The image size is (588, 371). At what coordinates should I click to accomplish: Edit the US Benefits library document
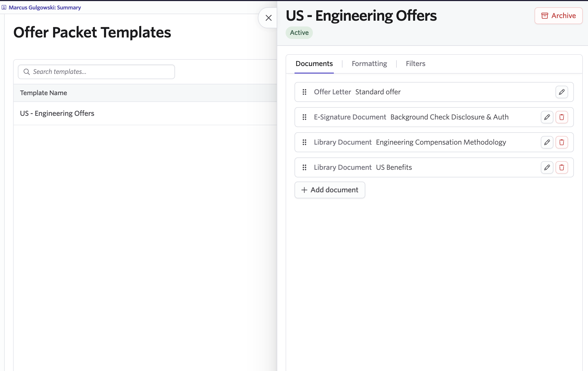pyautogui.click(x=547, y=167)
